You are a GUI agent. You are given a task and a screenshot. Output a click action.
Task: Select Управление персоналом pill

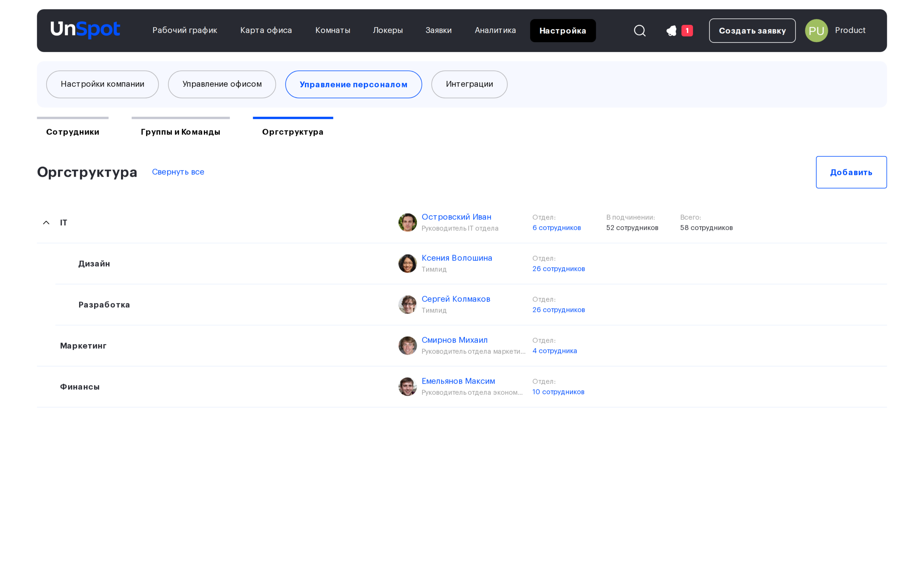point(354,84)
